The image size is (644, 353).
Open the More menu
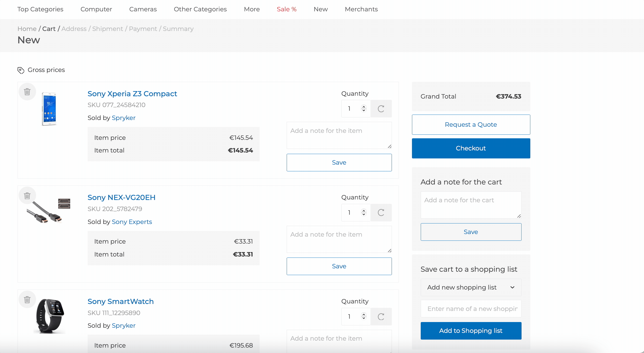pyautogui.click(x=252, y=9)
